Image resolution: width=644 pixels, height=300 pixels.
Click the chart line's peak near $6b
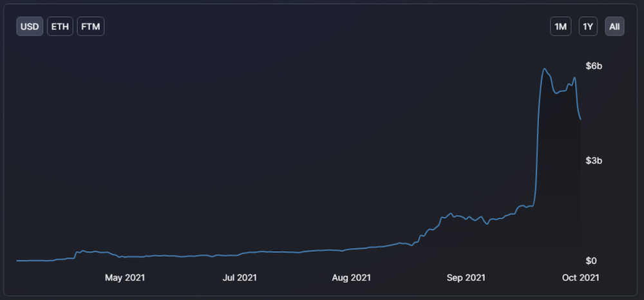(x=545, y=69)
